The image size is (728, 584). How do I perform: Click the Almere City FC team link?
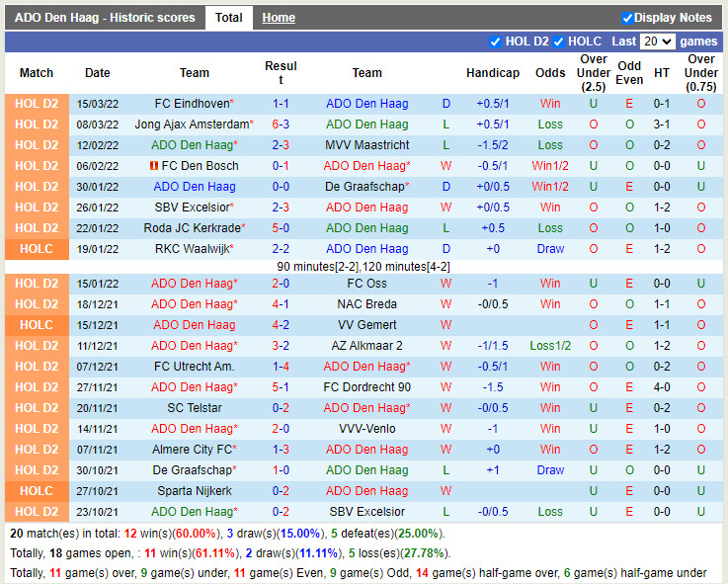point(192,450)
